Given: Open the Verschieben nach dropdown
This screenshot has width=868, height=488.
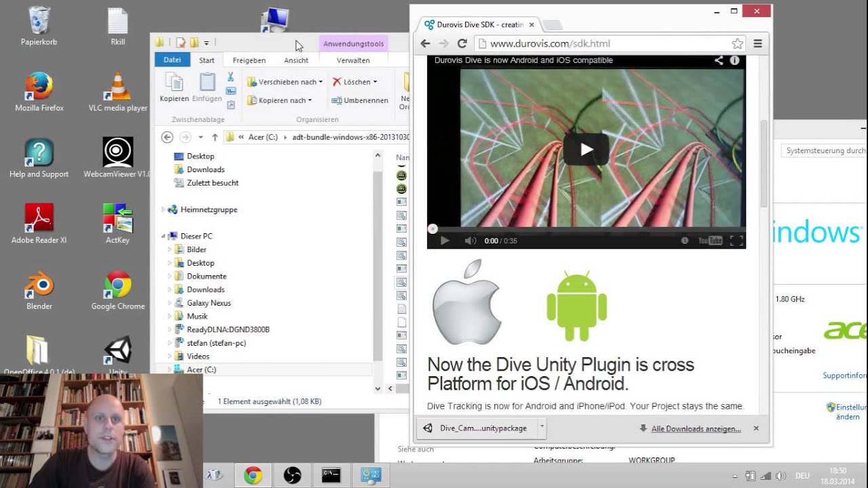Looking at the screenshot, I should pos(285,82).
